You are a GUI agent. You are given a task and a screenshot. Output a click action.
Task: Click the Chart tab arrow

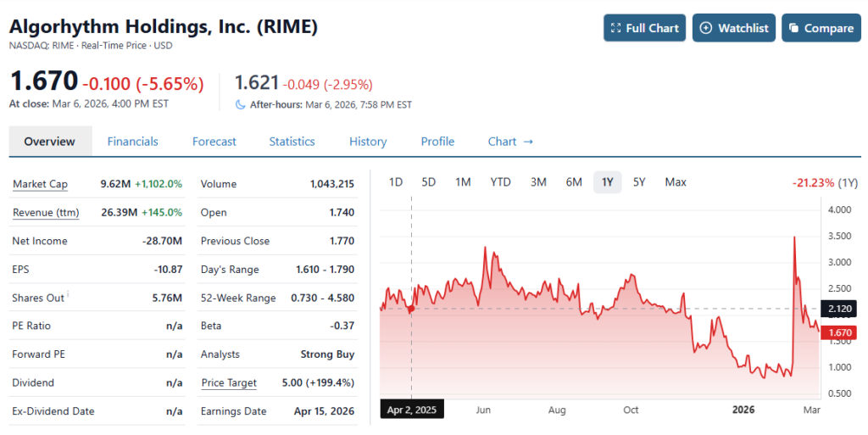tap(528, 142)
